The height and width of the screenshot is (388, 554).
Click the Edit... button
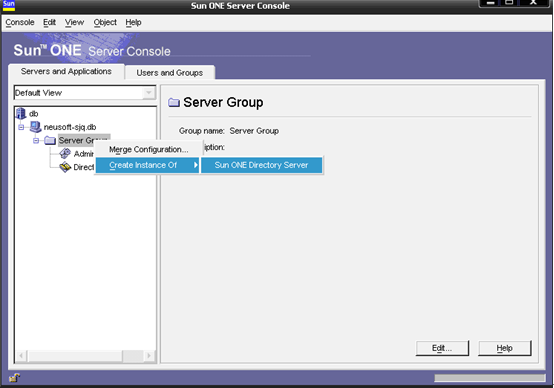point(442,348)
